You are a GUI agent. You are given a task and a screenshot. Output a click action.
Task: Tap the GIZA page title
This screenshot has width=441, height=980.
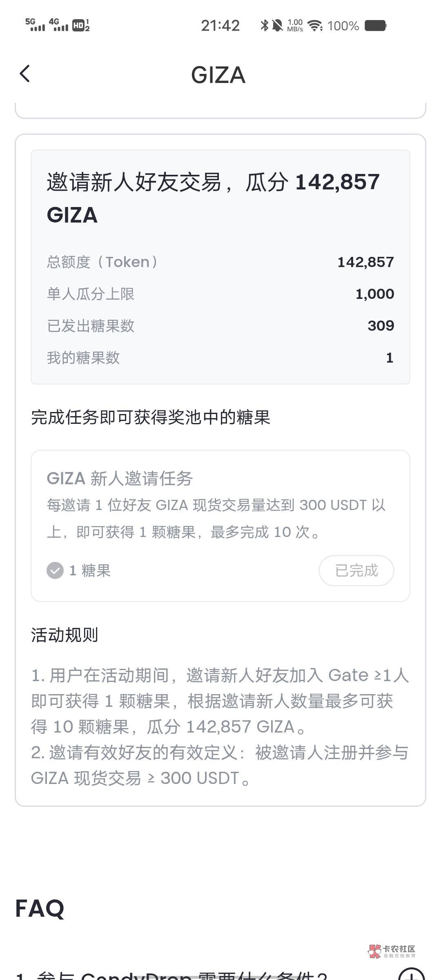pos(218,75)
